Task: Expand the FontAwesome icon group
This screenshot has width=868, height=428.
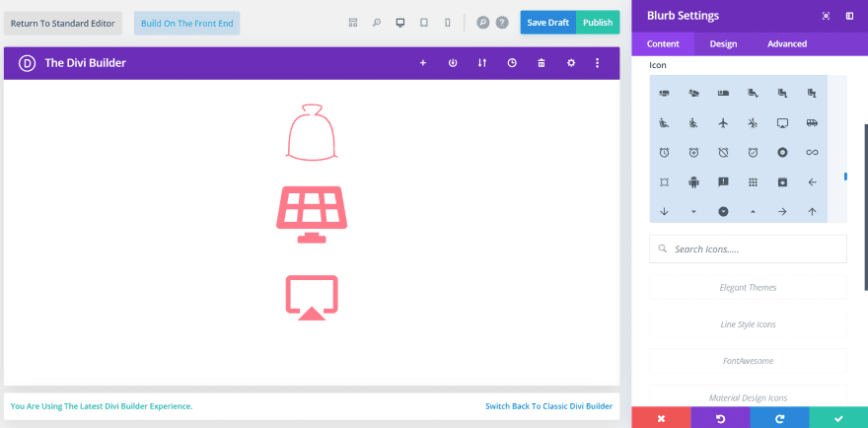Action: click(x=748, y=361)
